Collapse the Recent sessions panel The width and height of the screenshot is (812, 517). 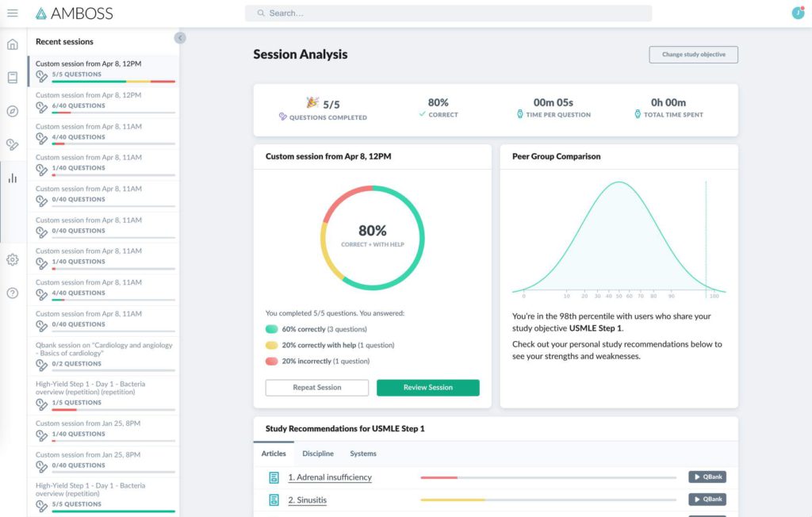point(180,37)
